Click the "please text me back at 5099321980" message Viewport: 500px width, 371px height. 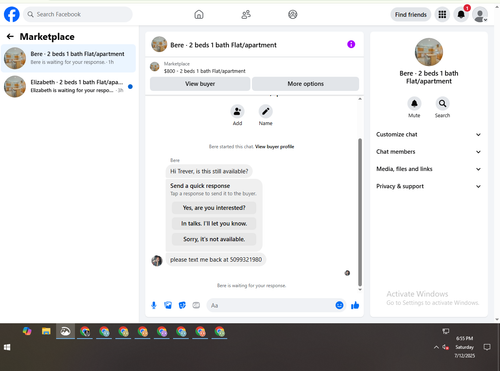point(216,260)
